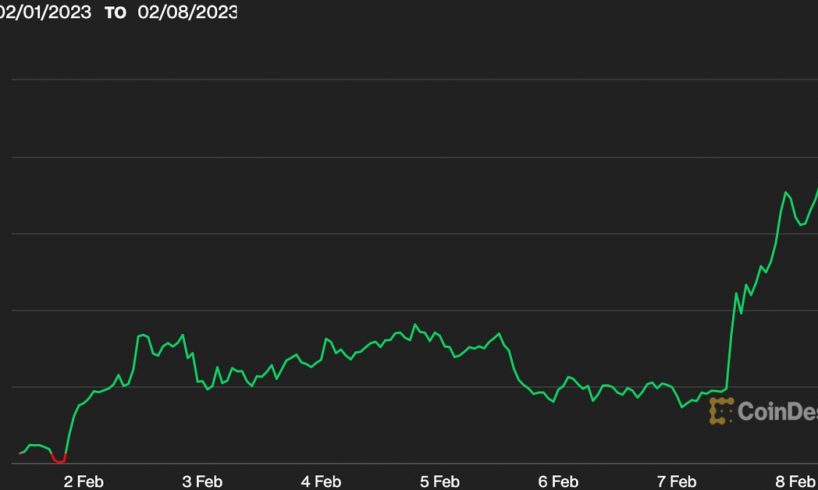Click the 7 Feb axis label
Viewport: 818px width, 490px height.
676,481
